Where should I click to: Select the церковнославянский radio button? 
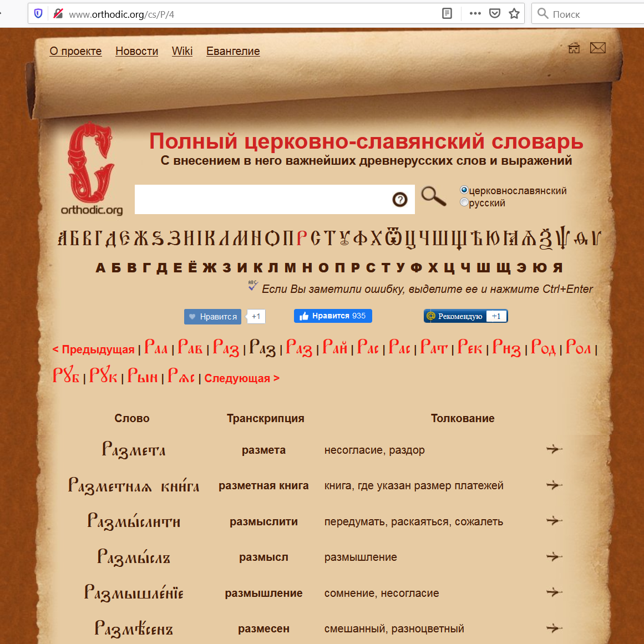pyautogui.click(x=464, y=190)
